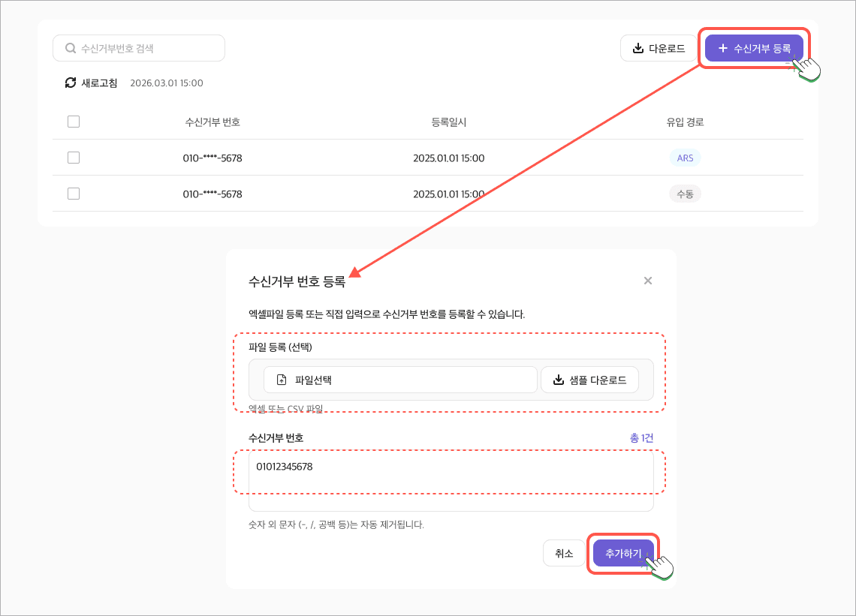Focus the 수신거부번호 검색 search field
This screenshot has height=616, width=856.
pos(139,49)
